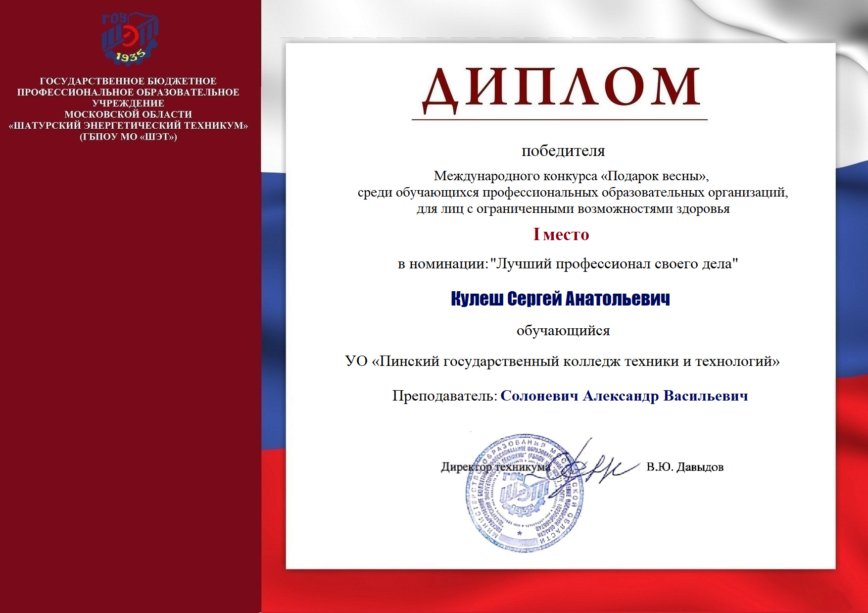Click the red "I место" text
The image size is (868, 613).
coord(561,234)
